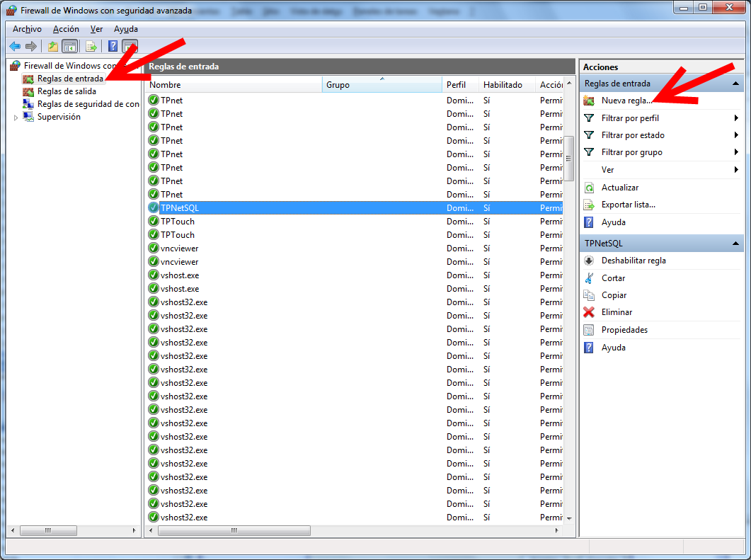Sort rules by the Nombre column header

234,85
